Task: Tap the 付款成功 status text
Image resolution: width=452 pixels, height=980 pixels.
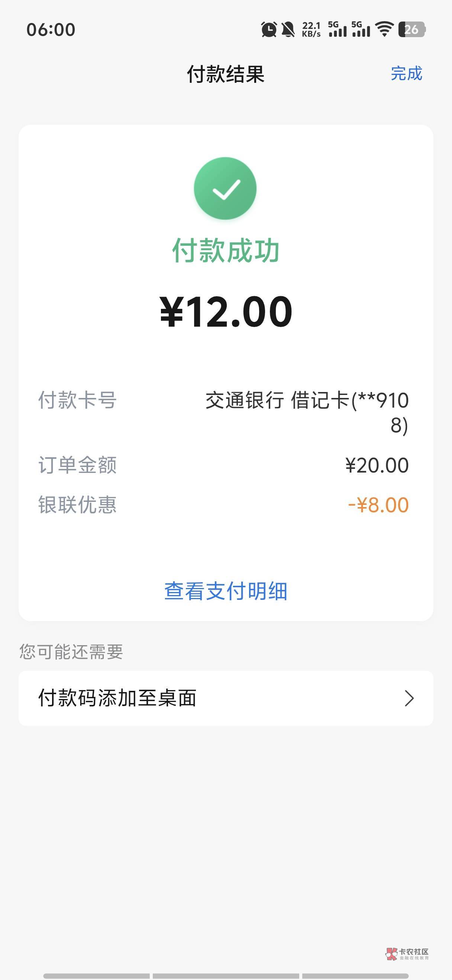Action: (226, 250)
